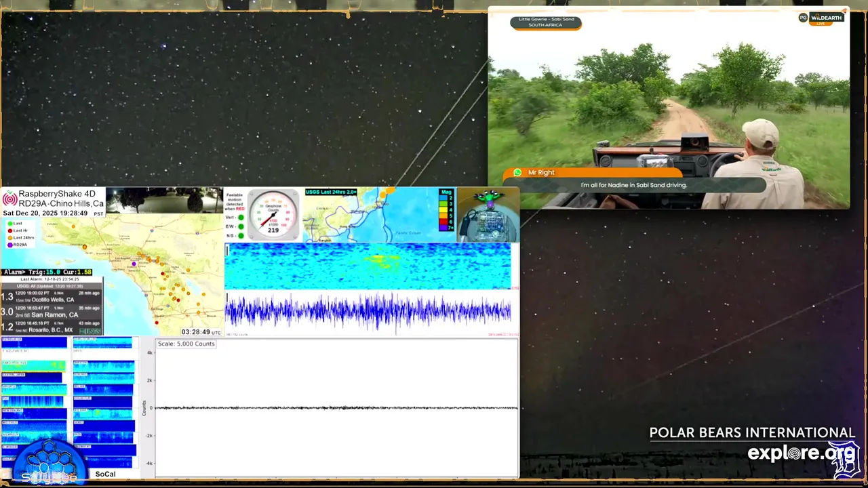868x488 pixels.
Task: Select the 1.2 Rosarito, B.C., MX earthquake row
Action: (52, 327)
